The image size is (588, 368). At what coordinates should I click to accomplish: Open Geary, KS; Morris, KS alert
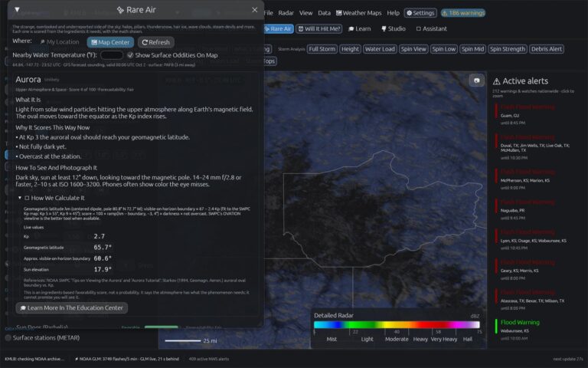coord(534,270)
